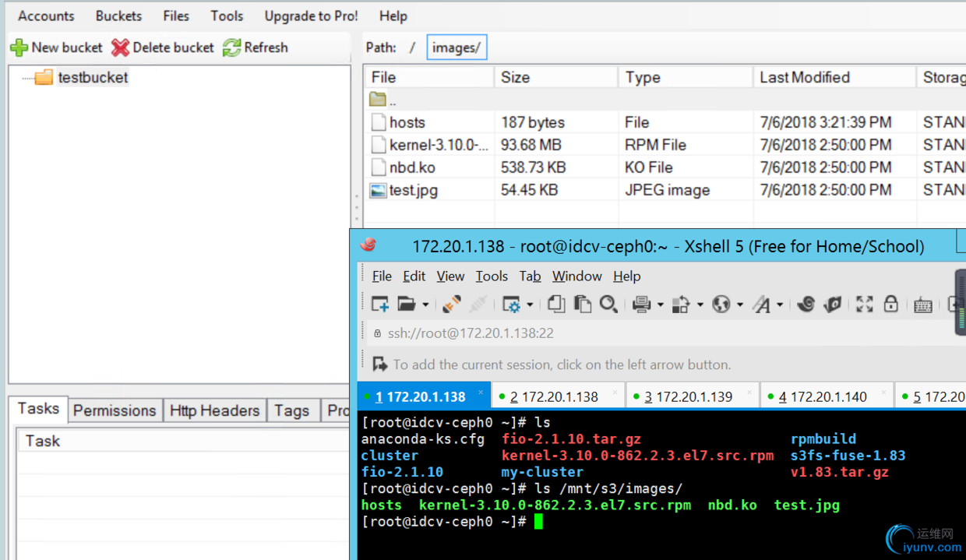Open the Xshell File menu
This screenshot has height=560, width=966.
(382, 276)
